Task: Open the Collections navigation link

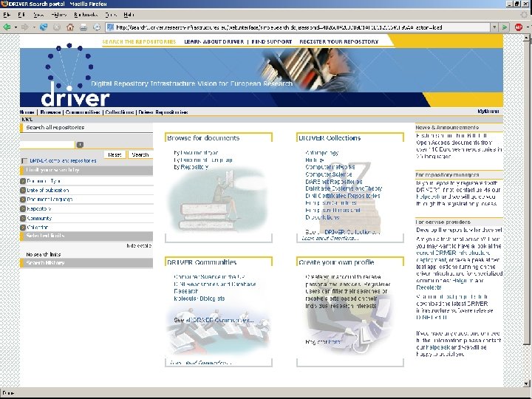Action: 120,112
